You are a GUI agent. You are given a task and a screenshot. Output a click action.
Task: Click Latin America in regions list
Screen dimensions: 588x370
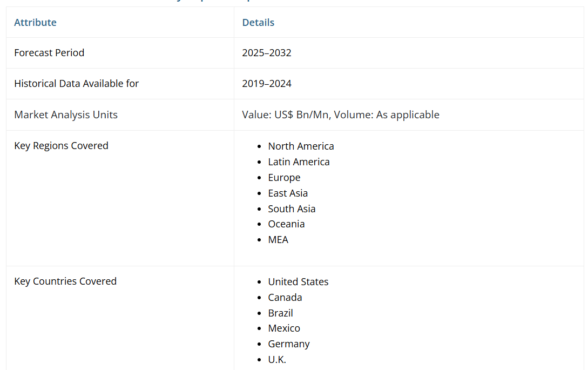pos(299,162)
